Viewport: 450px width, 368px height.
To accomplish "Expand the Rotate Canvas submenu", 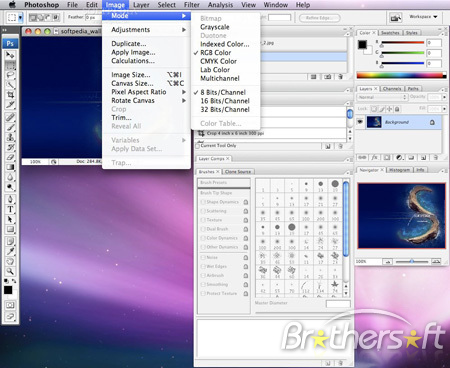I will (x=148, y=101).
